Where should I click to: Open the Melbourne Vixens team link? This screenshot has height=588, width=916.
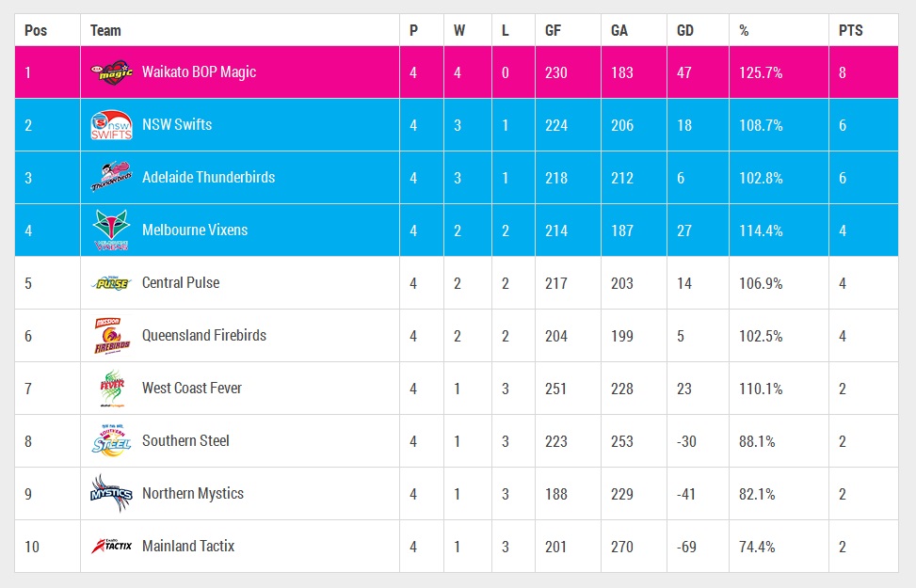(x=195, y=230)
